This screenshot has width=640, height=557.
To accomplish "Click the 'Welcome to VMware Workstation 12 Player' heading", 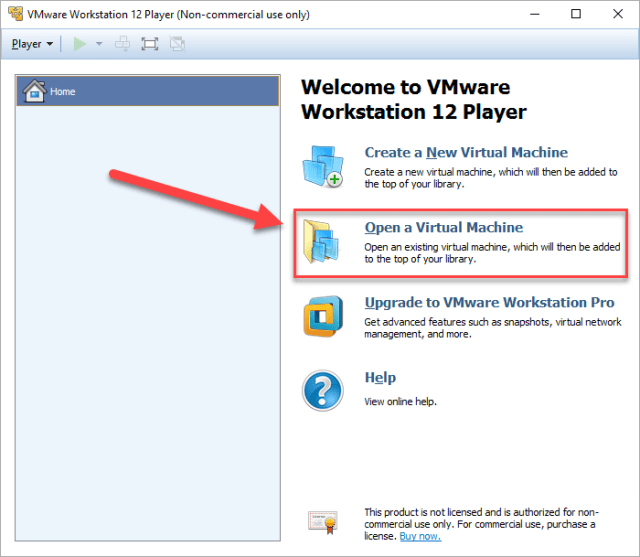I will pyautogui.click(x=414, y=99).
